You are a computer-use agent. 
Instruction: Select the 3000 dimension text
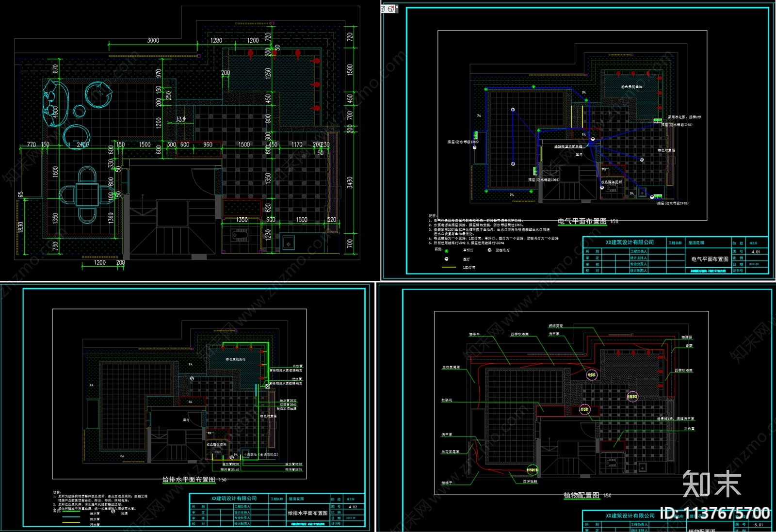click(x=153, y=40)
